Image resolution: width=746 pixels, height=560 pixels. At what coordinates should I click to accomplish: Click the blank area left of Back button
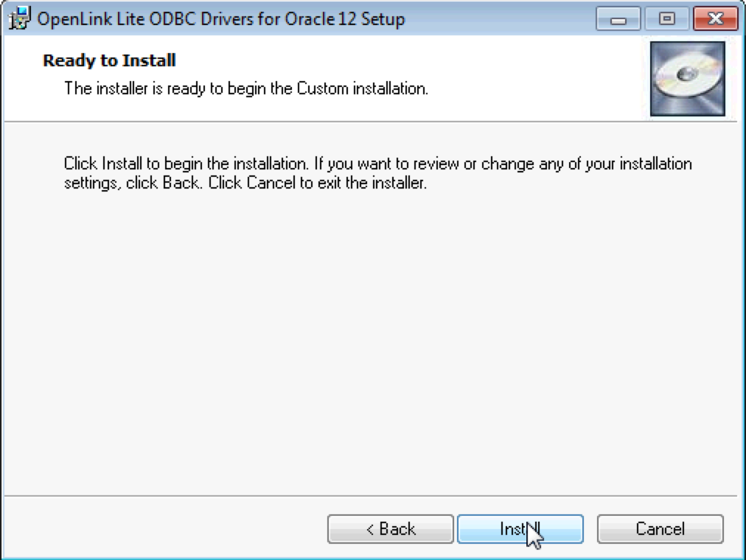point(162,529)
